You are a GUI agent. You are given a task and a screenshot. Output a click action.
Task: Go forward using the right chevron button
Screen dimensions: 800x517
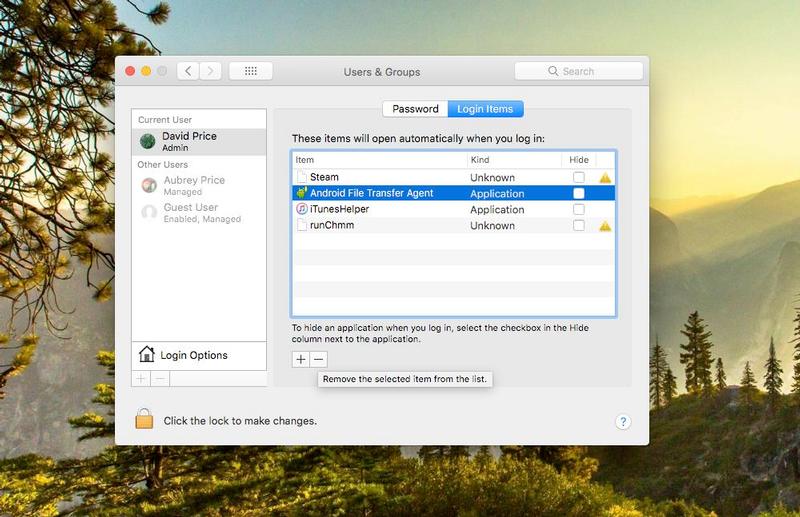210,71
